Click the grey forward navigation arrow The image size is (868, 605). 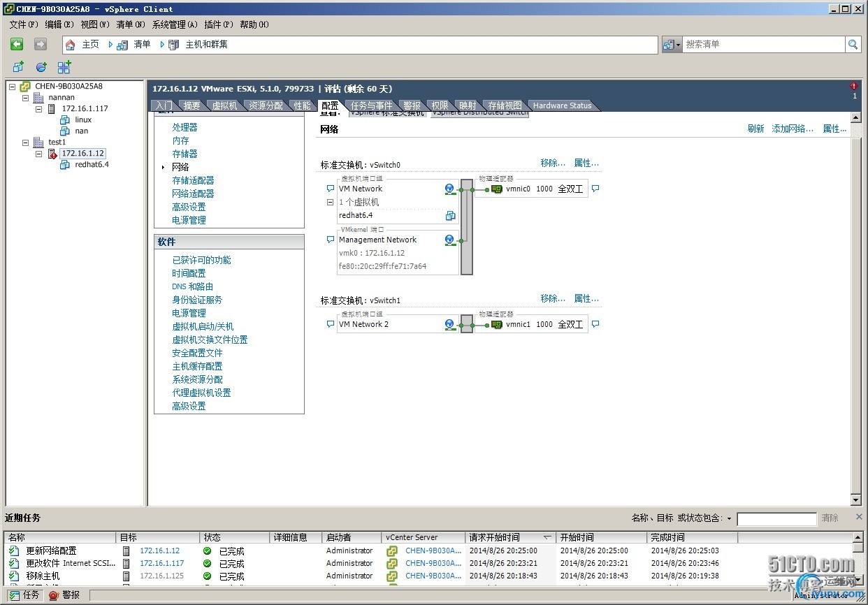pyautogui.click(x=41, y=44)
